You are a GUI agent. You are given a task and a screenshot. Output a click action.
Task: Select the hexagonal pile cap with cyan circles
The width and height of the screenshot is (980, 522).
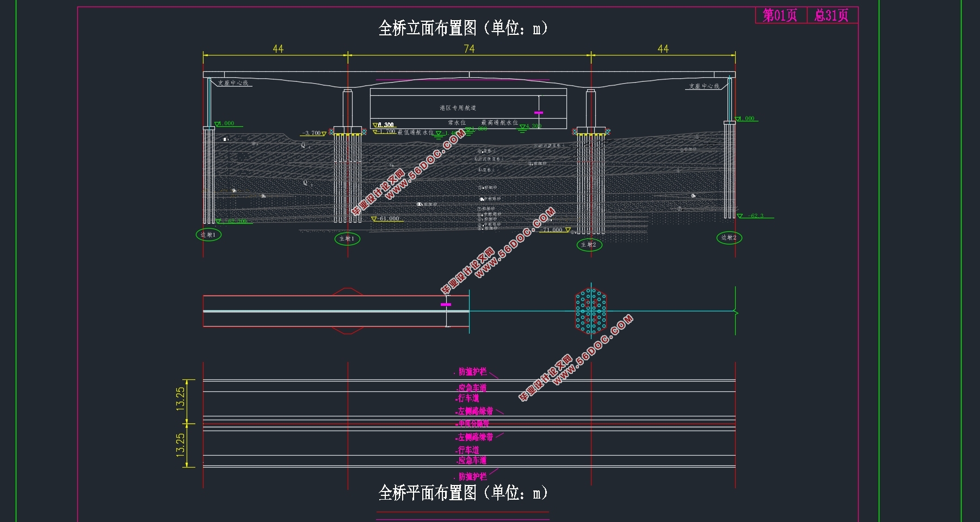click(591, 311)
